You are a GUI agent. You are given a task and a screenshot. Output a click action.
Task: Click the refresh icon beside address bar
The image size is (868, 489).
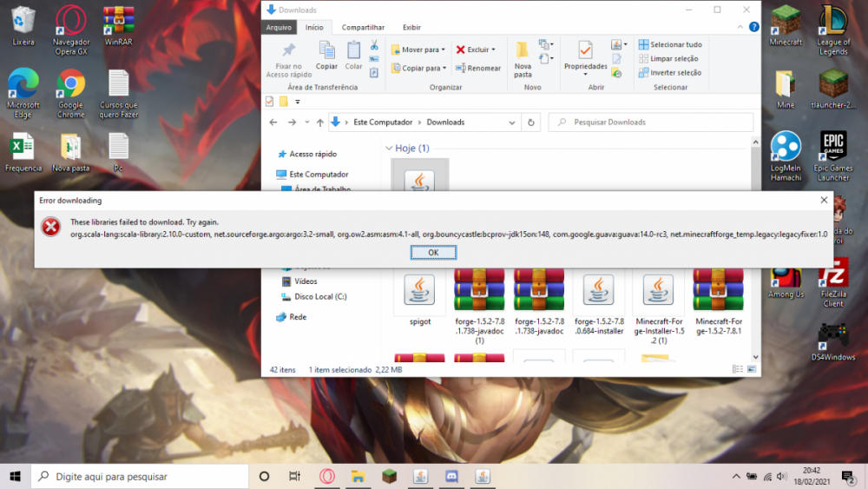point(532,122)
